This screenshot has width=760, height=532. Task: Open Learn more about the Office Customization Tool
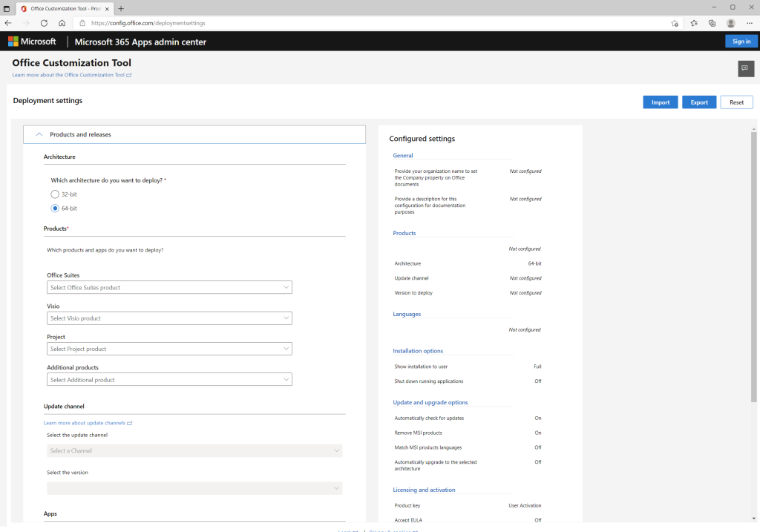(x=72, y=75)
